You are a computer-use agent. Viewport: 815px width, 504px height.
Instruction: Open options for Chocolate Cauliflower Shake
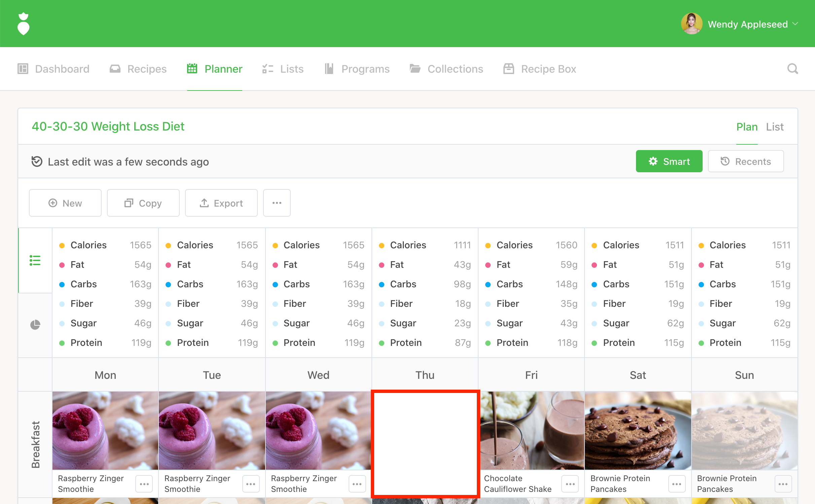(570, 484)
